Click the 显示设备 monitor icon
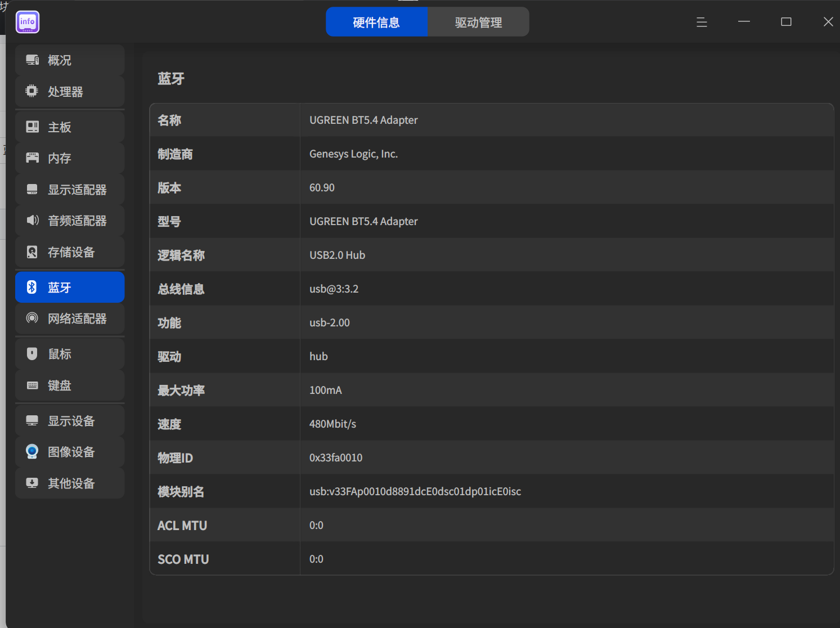 [x=32, y=420]
